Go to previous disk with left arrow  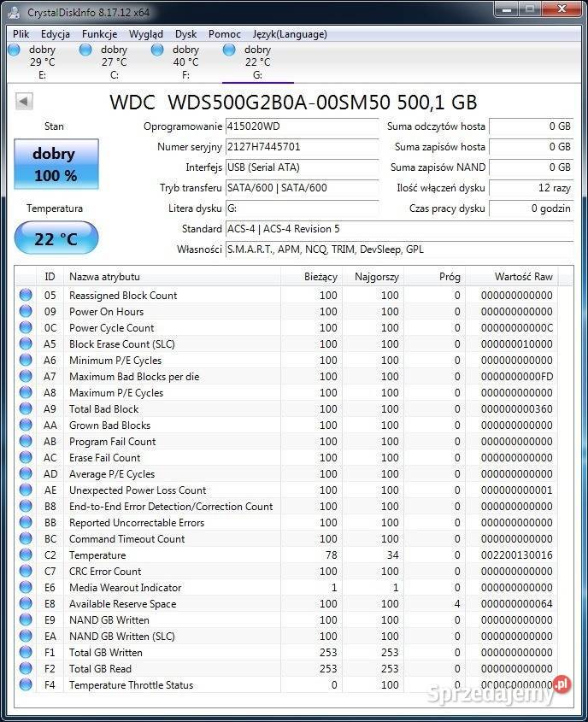24,102
